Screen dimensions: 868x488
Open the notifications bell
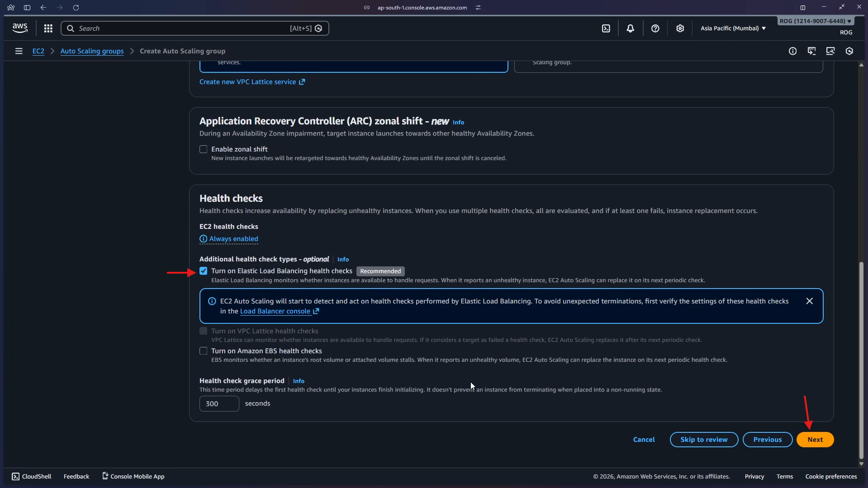(x=630, y=28)
